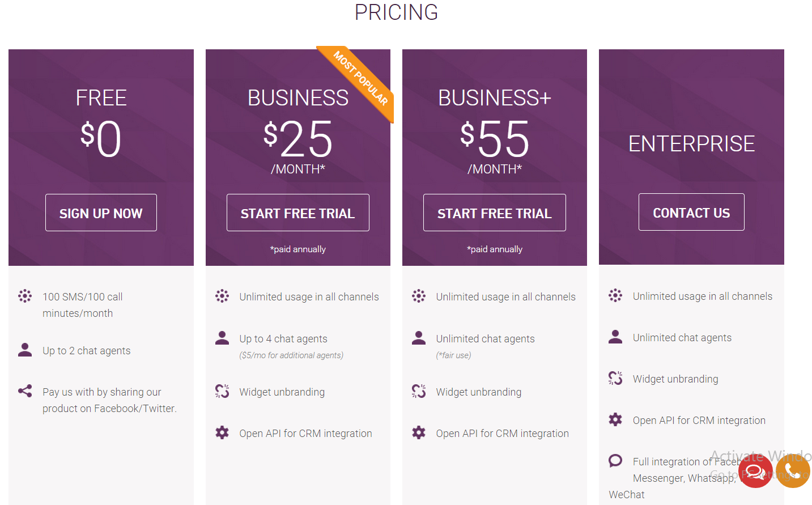Click the gear icon in the Business plan

click(222, 433)
